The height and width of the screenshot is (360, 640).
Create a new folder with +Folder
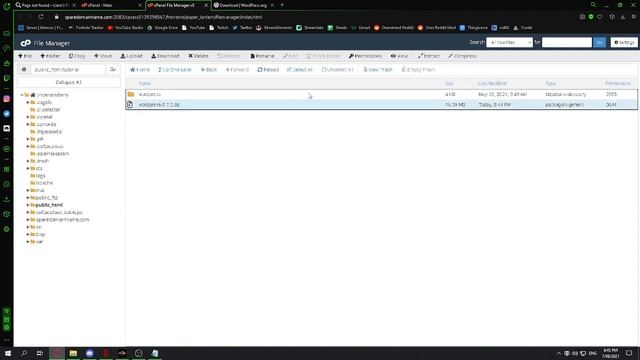(x=50, y=56)
